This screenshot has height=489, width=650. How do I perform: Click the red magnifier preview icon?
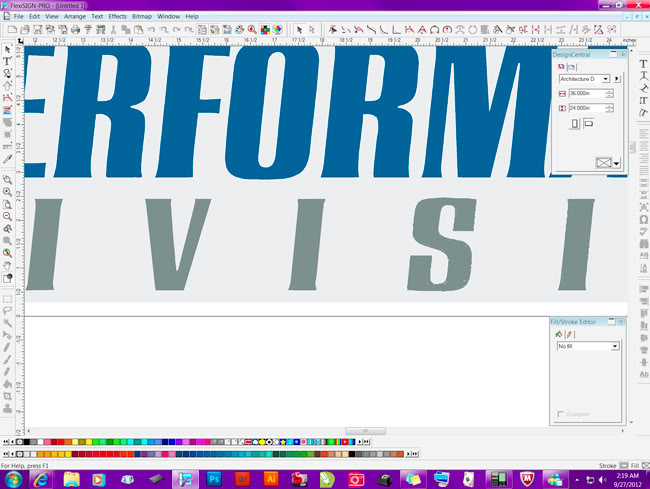point(252,29)
